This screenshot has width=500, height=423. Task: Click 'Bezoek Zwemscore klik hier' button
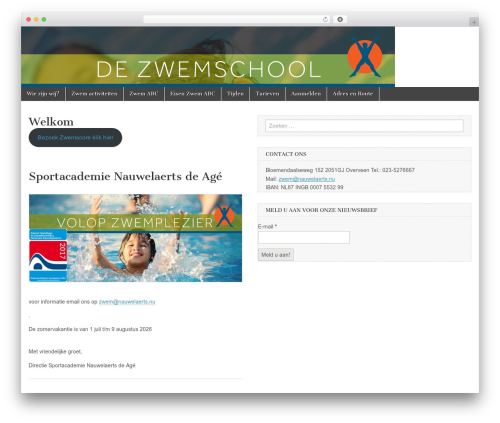(x=75, y=137)
